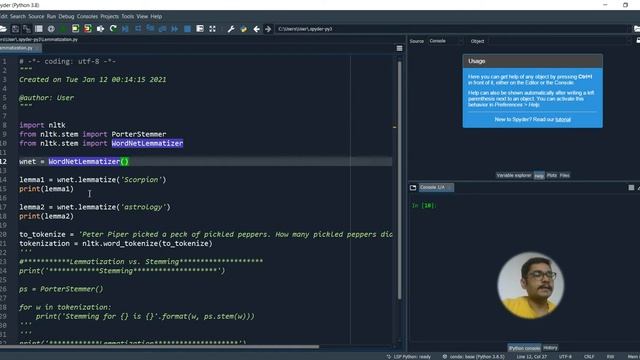This screenshot has width=640, height=360.
Task: Switch to the Files tab
Action: (x=564, y=176)
